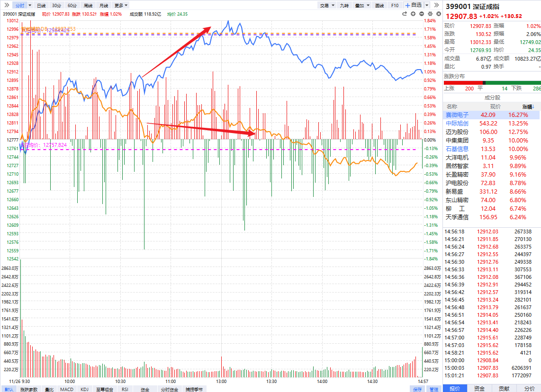Select 东山精密 stock row
Viewport: 541px width, 392px height.
tap(492, 200)
